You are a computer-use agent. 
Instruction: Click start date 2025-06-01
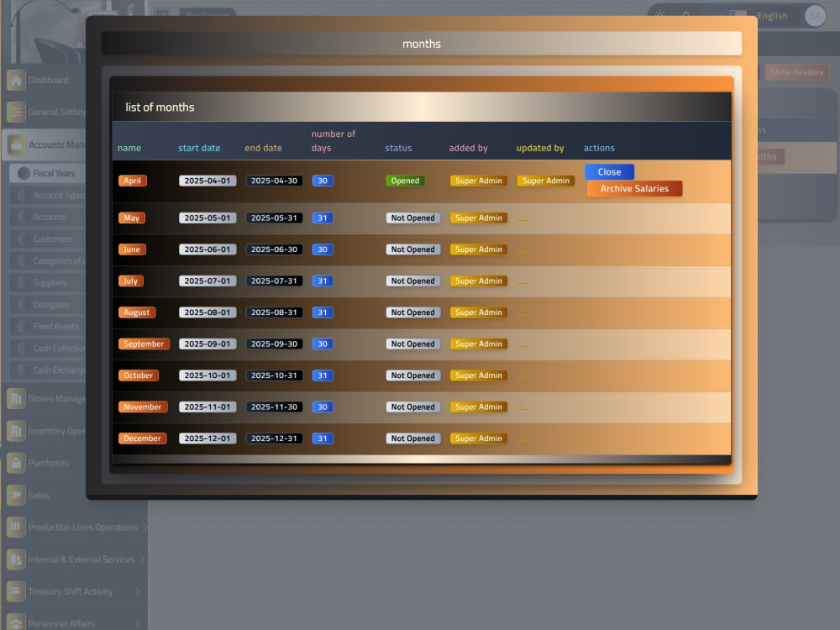[x=207, y=249]
